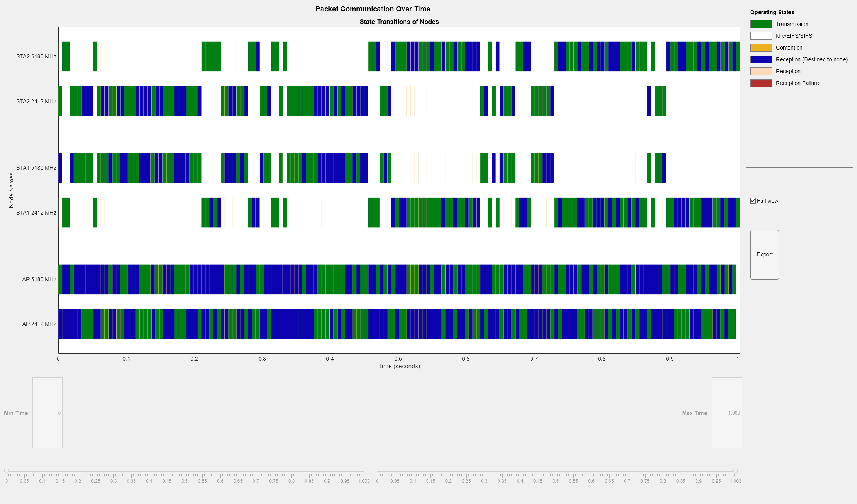
Task: Click the STA2 2412 MHz row label
Action: pos(36,101)
